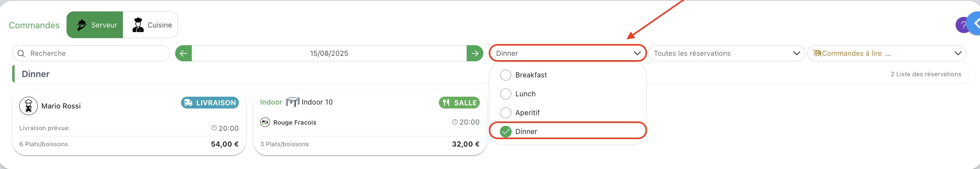Advance to next date with right arrow
Image resolution: width=980 pixels, height=169 pixels.
tap(475, 53)
